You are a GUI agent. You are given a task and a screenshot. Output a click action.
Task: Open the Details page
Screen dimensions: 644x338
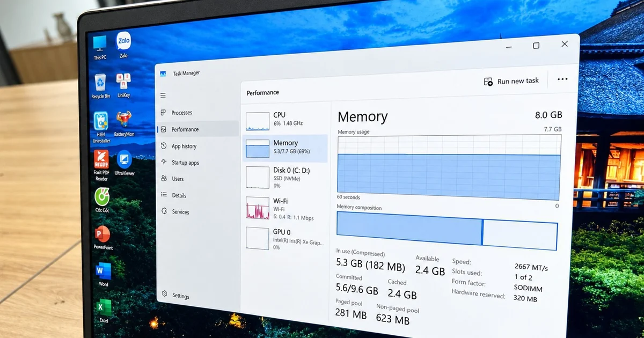click(198, 195)
